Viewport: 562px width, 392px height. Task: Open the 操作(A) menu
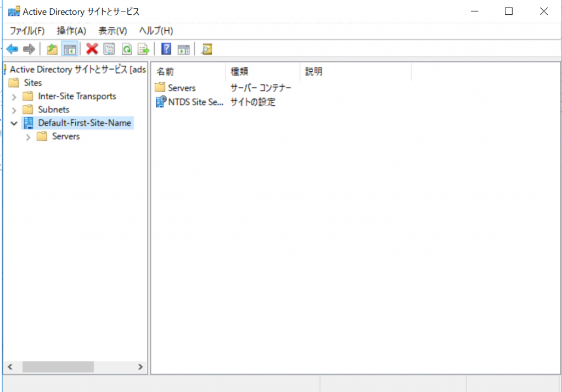tap(71, 31)
